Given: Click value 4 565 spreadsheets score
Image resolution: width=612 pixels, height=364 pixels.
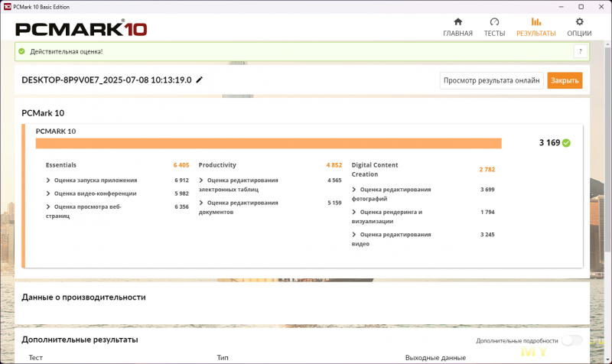Looking at the screenshot, I should pyautogui.click(x=334, y=180).
